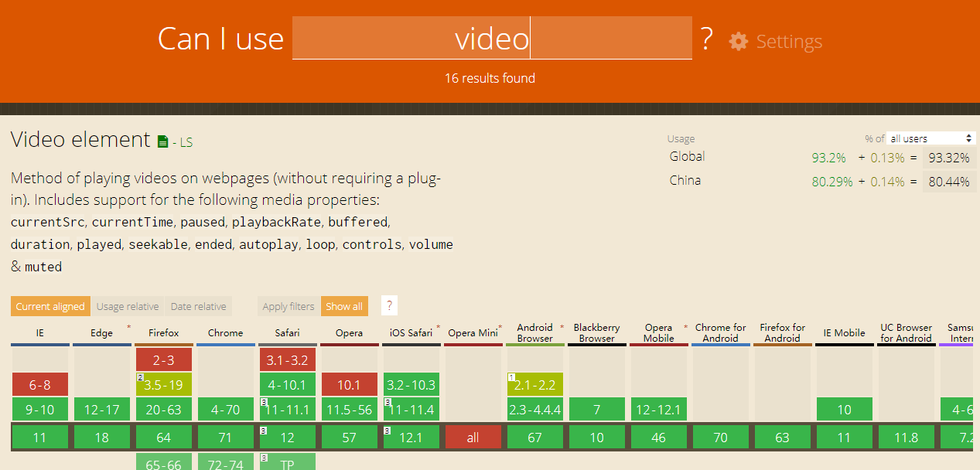The width and height of the screenshot is (980, 470).
Task: Click the Opera Mini "all" unsupported cell
Action: pyautogui.click(x=473, y=438)
